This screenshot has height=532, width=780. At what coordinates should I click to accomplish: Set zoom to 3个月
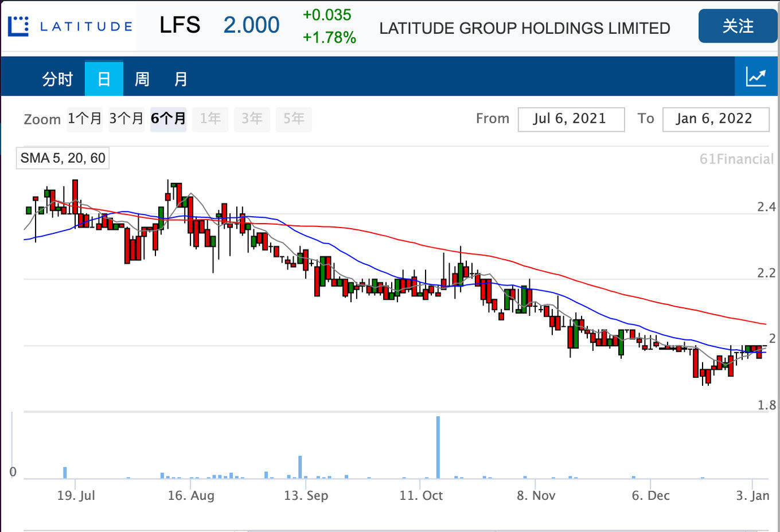pos(126,119)
